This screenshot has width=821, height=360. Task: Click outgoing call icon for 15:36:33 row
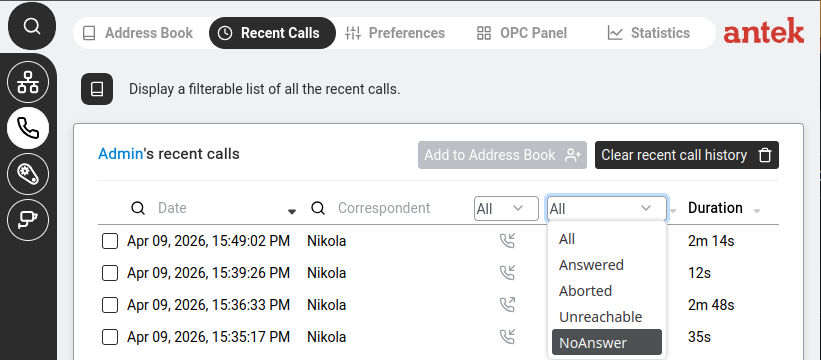[x=507, y=305]
